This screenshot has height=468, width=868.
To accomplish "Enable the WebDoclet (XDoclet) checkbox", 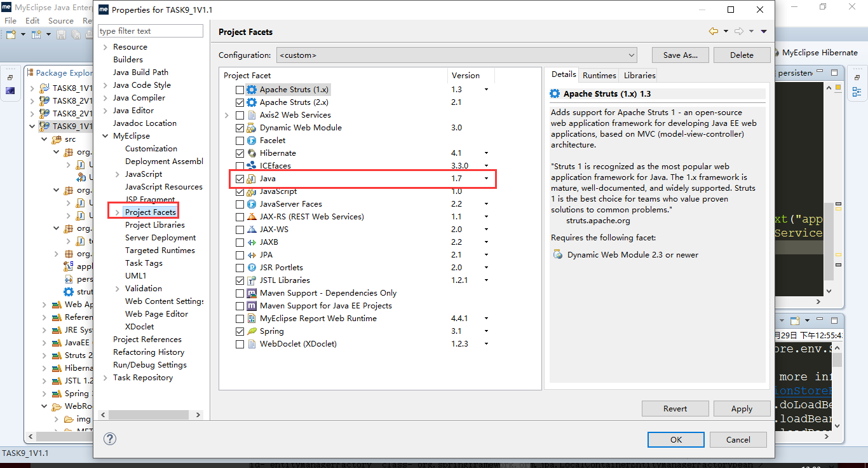I will pos(240,344).
